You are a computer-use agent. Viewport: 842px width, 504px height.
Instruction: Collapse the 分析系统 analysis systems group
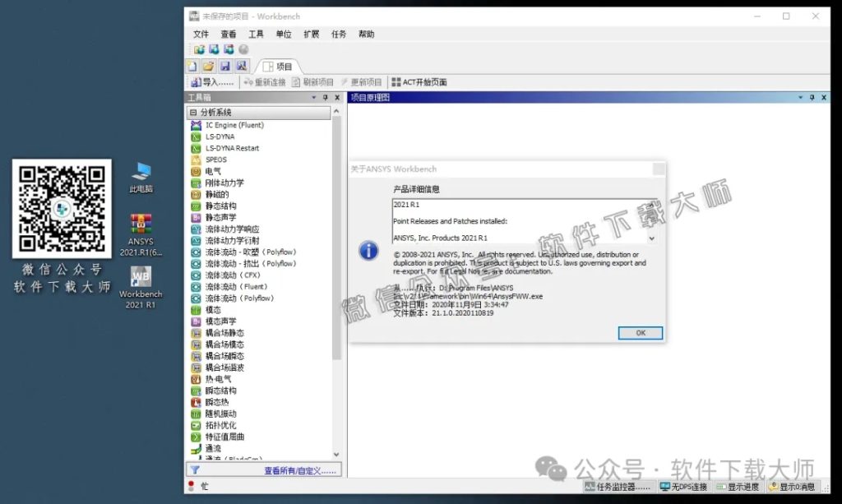pyautogui.click(x=195, y=110)
